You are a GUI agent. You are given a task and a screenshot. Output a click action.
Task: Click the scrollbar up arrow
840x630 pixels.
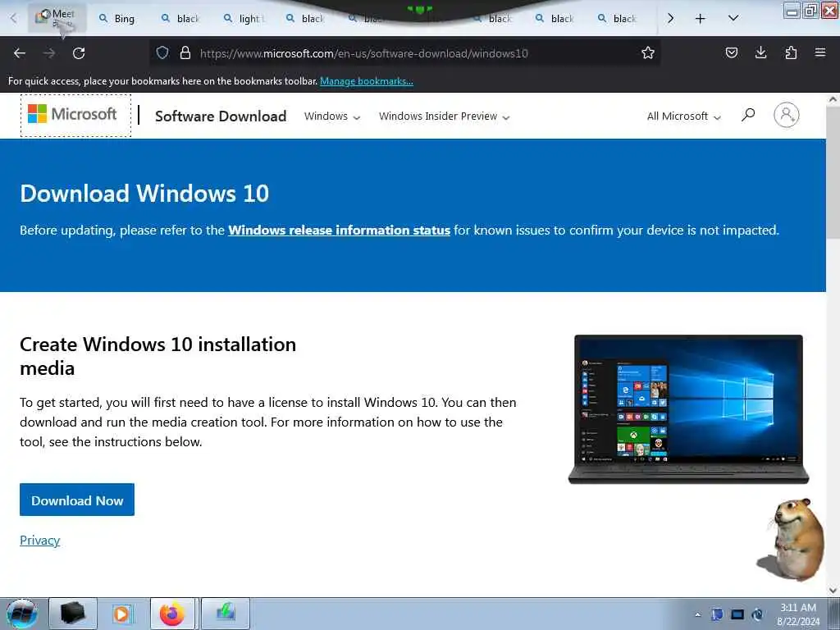click(833, 99)
